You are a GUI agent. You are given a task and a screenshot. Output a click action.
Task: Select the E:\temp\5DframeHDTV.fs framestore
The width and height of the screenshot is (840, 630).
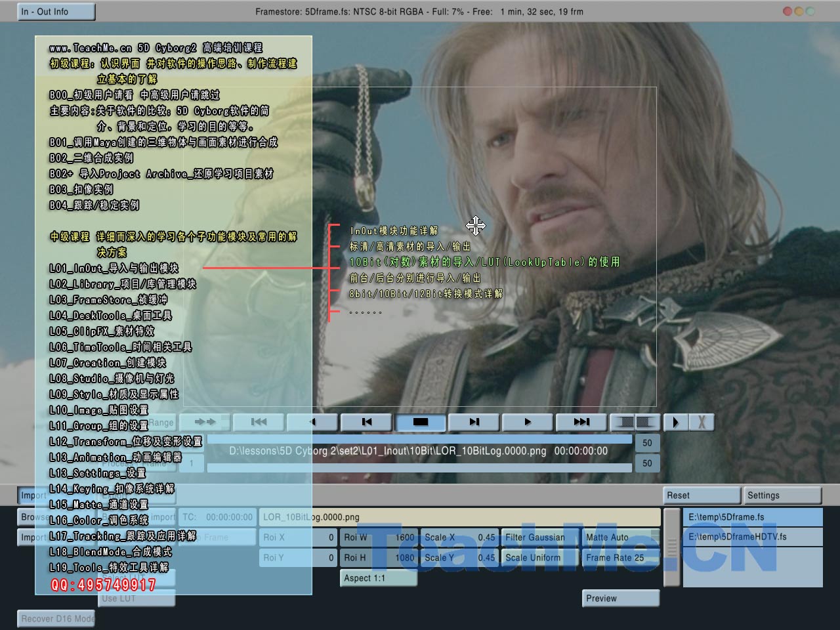pyautogui.click(x=753, y=537)
